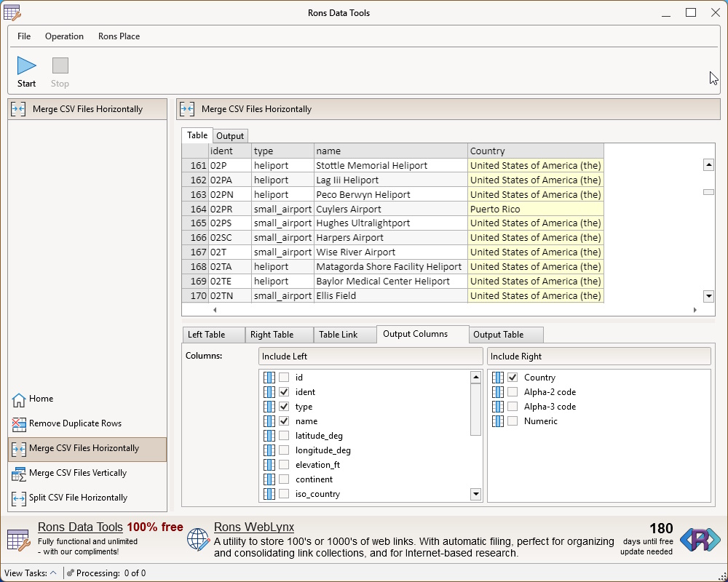Switch to the Output tab
This screenshot has height=582, width=728.
[x=230, y=136]
